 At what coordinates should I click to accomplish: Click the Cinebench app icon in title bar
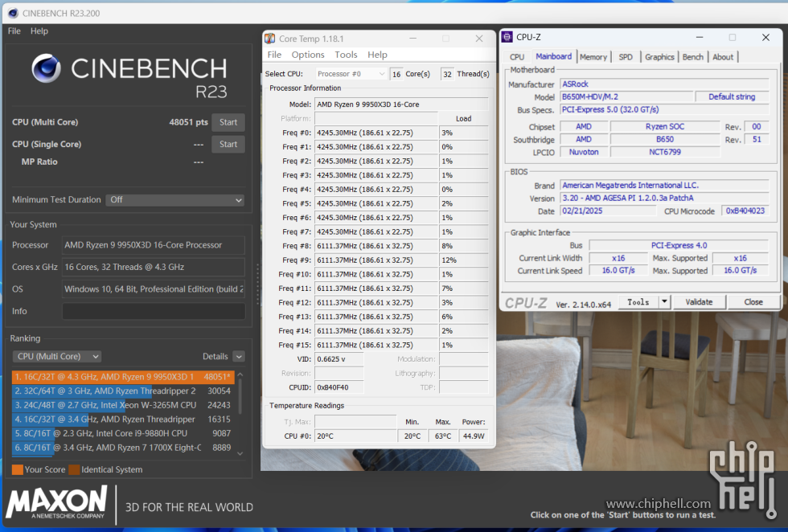(x=14, y=13)
